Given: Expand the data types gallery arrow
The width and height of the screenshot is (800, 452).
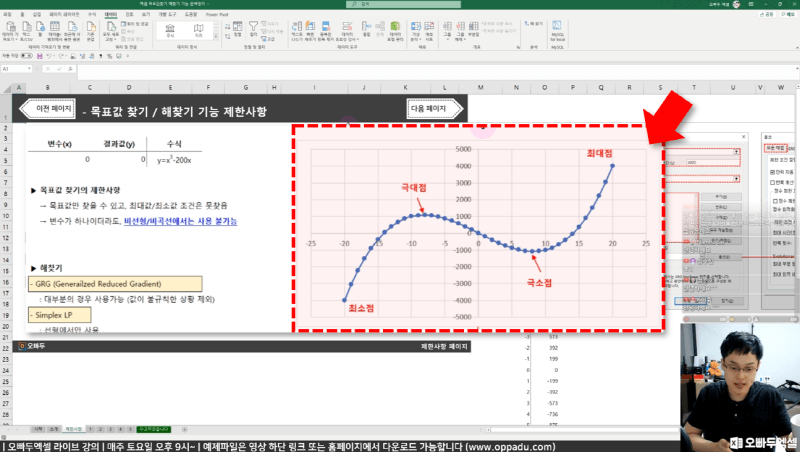Looking at the screenshot, I should [x=215, y=37].
